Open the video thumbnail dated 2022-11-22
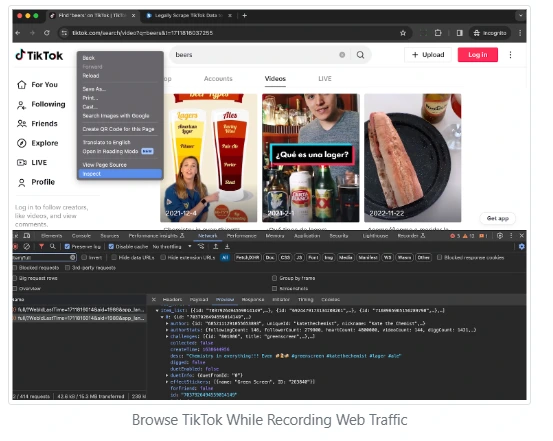 pyautogui.click(x=412, y=158)
